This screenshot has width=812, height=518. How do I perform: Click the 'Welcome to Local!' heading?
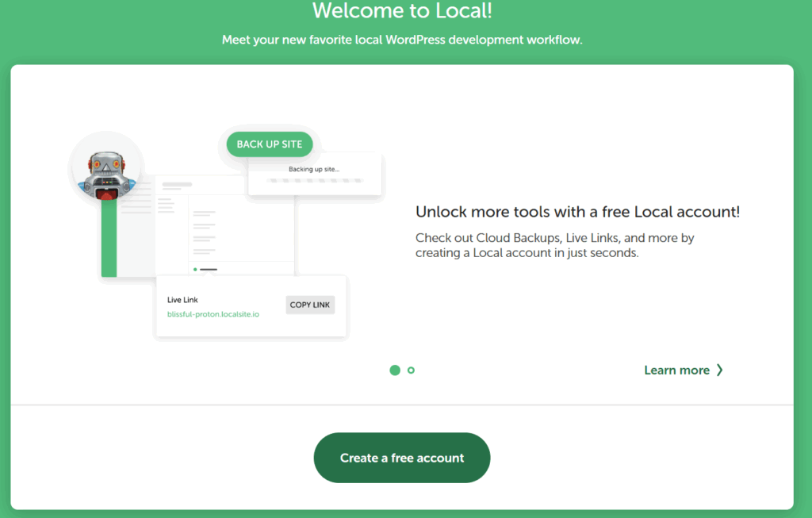(402, 11)
